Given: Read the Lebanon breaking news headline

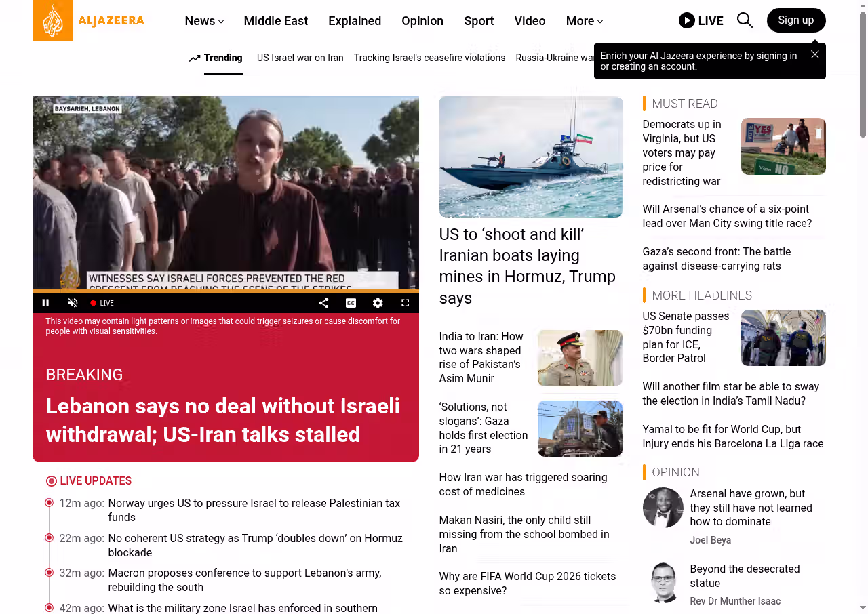Looking at the screenshot, I should [x=222, y=420].
